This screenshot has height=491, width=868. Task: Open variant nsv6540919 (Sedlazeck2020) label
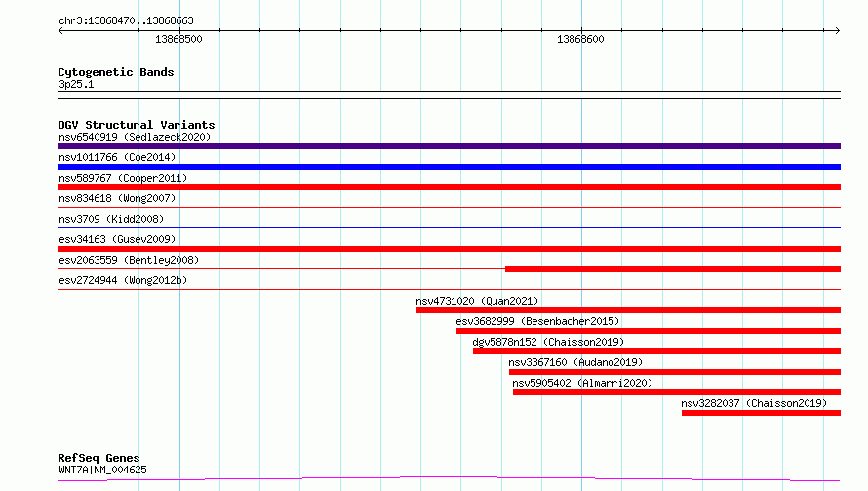pos(135,137)
